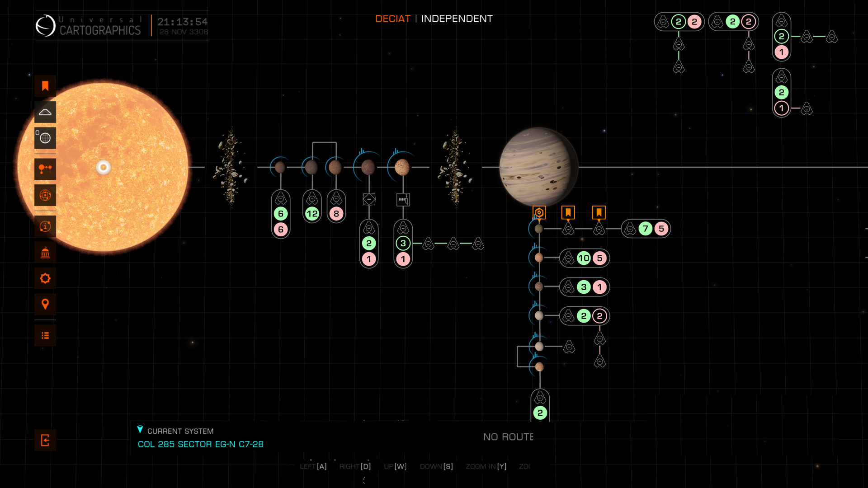This screenshot has width=868, height=488.
Task: Select the settlement beside the fifth moon
Action: point(569,347)
